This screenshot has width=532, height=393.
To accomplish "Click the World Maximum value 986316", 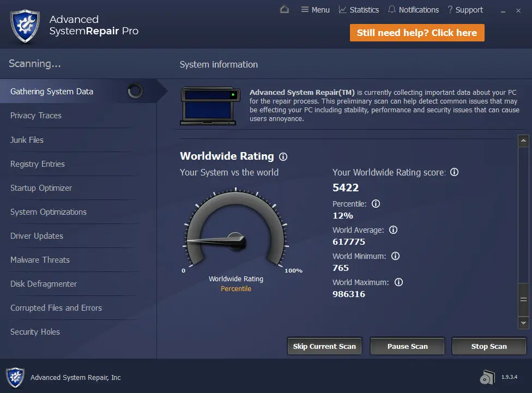I will tap(349, 294).
